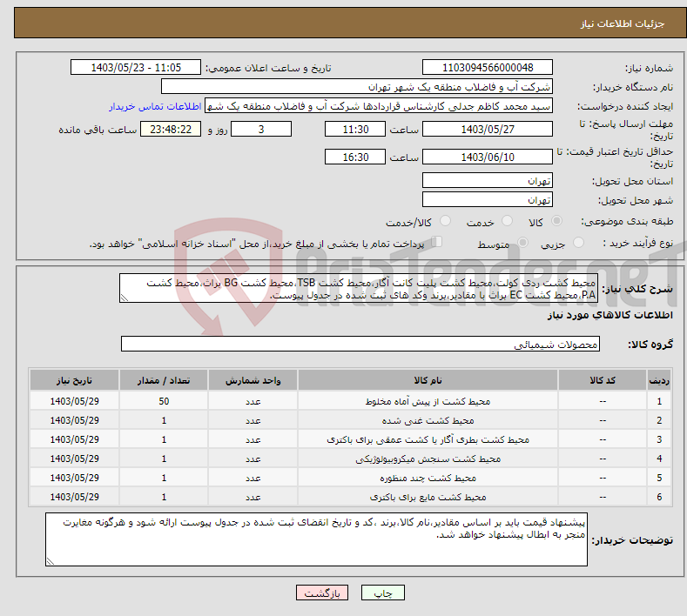Select the متوسط purchase type radio
Viewport: 687px width, 616px height.
(x=522, y=243)
